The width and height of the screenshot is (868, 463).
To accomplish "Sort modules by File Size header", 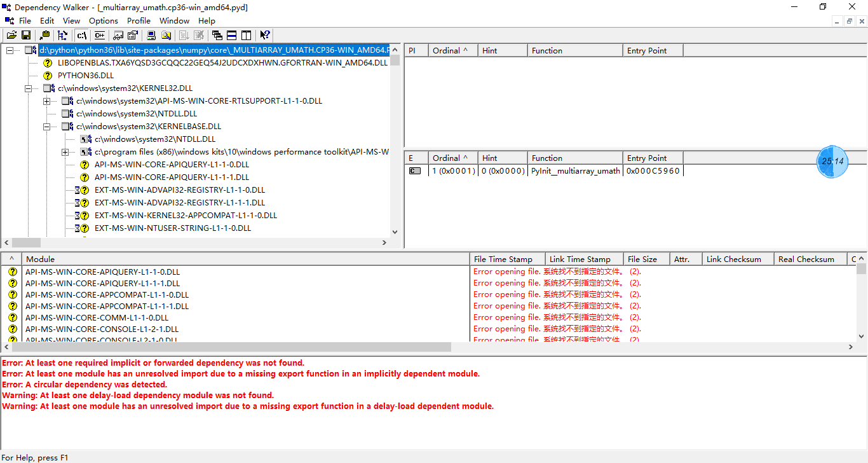I will tap(646, 259).
